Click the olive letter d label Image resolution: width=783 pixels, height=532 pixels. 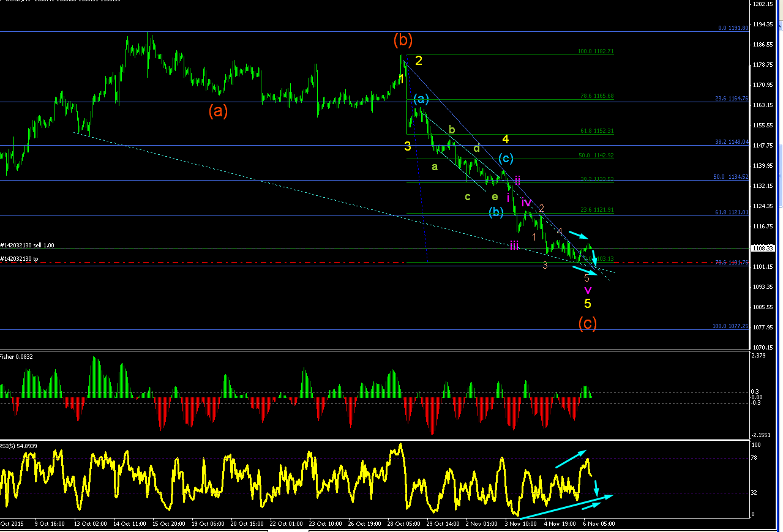pos(476,148)
